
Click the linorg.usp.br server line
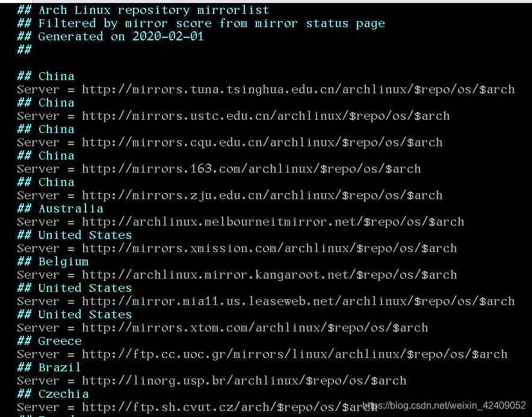coord(212,381)
